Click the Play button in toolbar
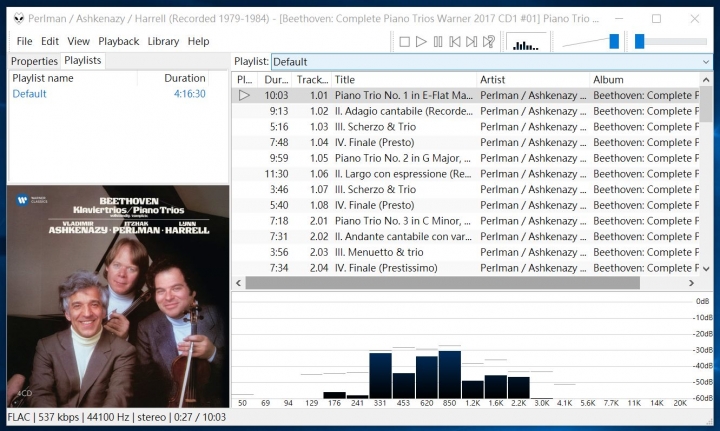 pos(421,42)
